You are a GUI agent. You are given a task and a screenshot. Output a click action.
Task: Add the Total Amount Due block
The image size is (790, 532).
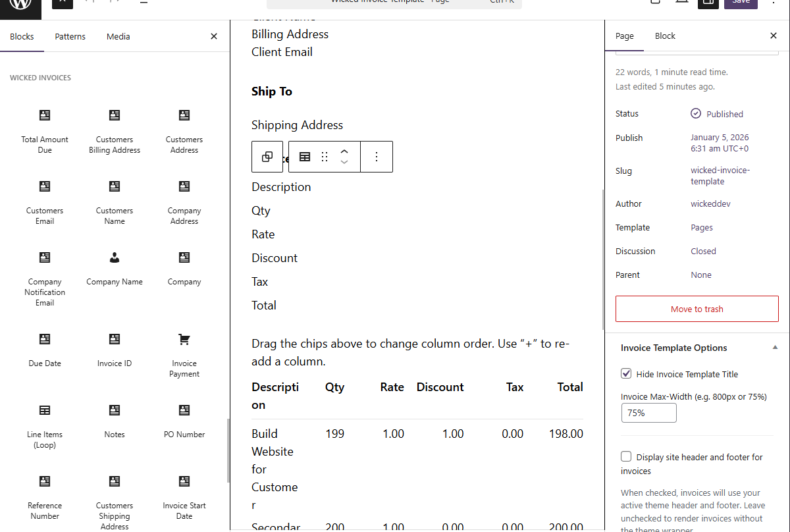pyautogui.click(x=44, y=128)
